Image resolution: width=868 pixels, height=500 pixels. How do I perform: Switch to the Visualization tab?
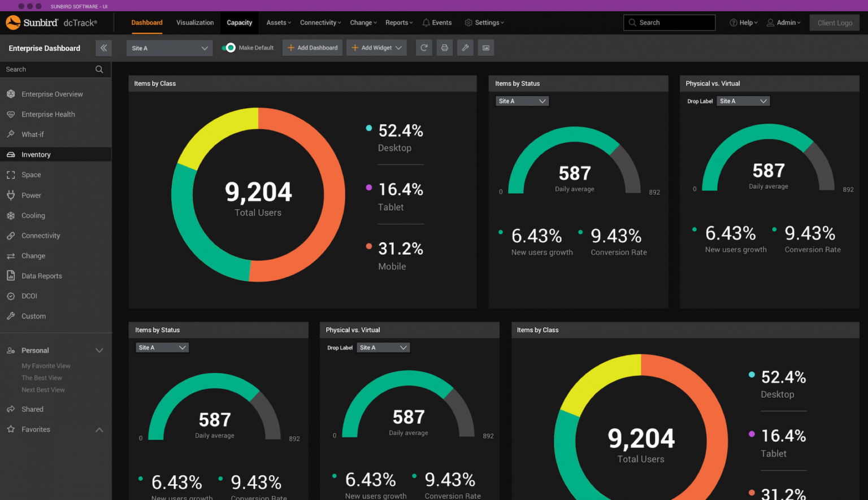click(x=195, y=23)
